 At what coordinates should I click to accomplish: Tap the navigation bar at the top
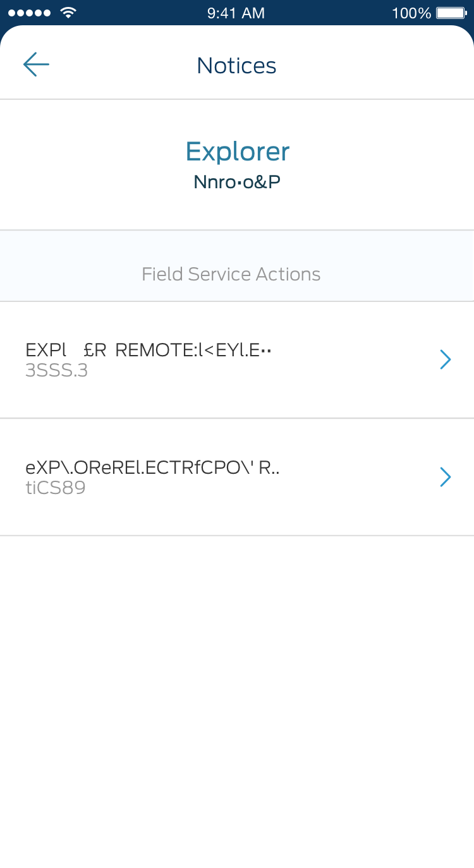(x=236, y=64)
